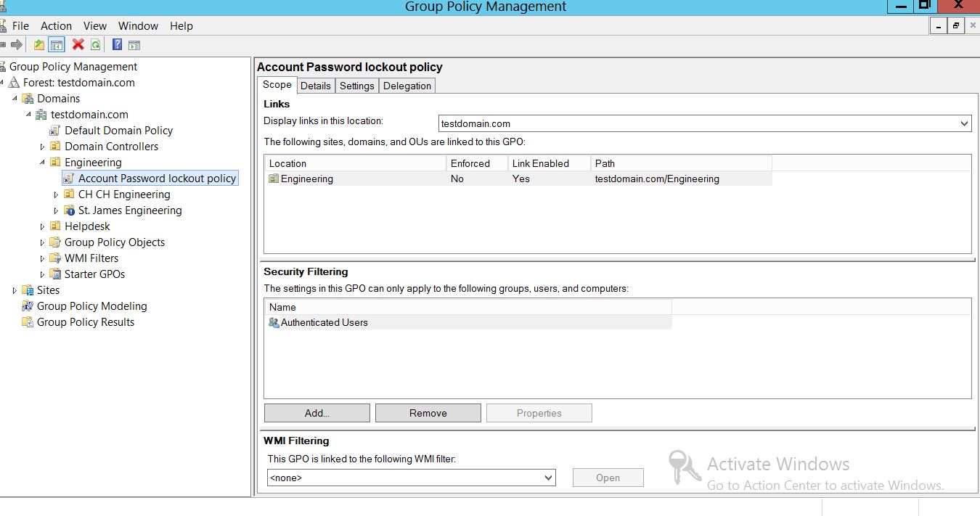Switch to the Details tab
This screenshot has height=516, width=980.
click(316, 86)
